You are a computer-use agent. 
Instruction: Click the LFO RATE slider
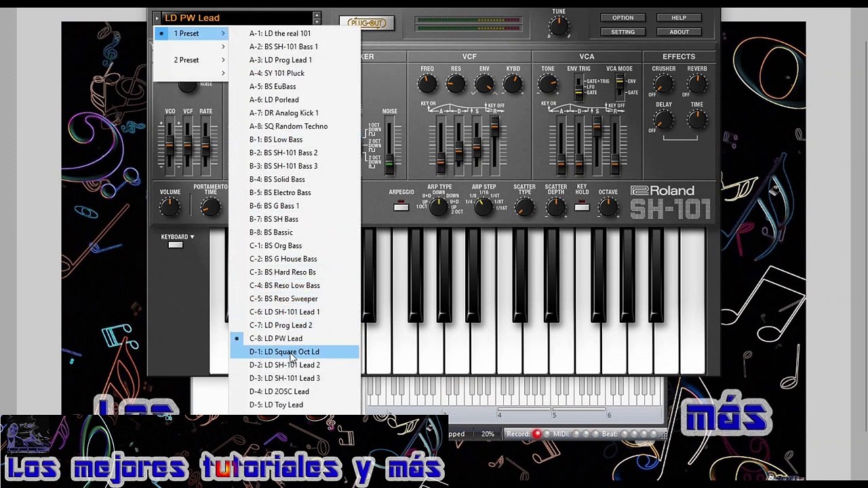(x=205, y=144)
